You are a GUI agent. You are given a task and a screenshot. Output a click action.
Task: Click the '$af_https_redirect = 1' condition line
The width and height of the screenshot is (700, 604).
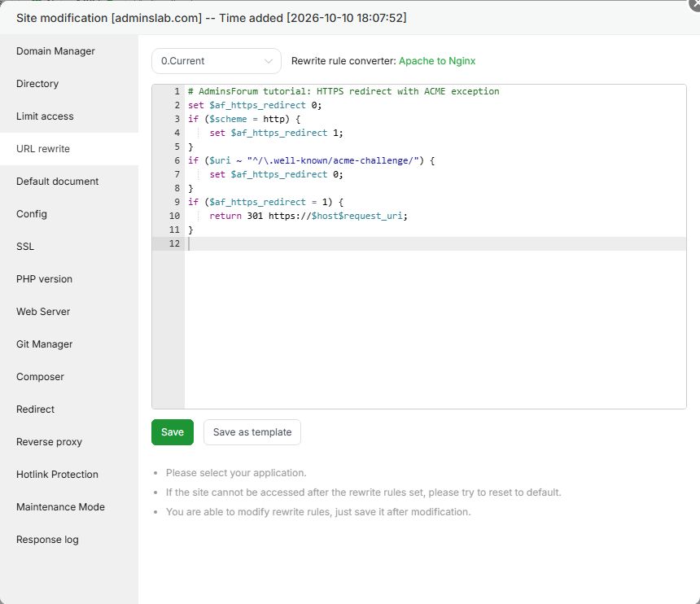(x=265, y=202)
